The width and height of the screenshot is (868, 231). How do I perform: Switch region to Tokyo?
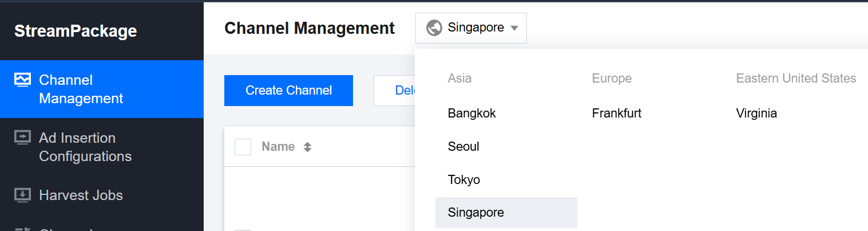click(x=464, y=180)
